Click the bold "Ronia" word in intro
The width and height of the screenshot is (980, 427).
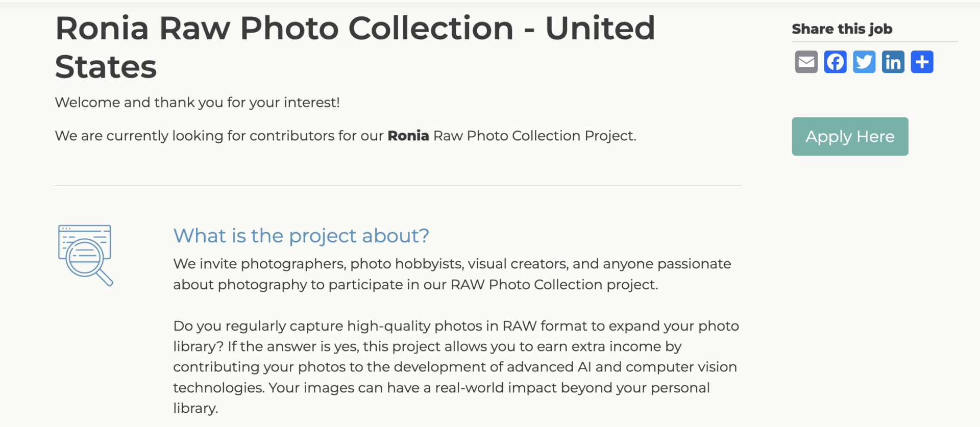408,136
